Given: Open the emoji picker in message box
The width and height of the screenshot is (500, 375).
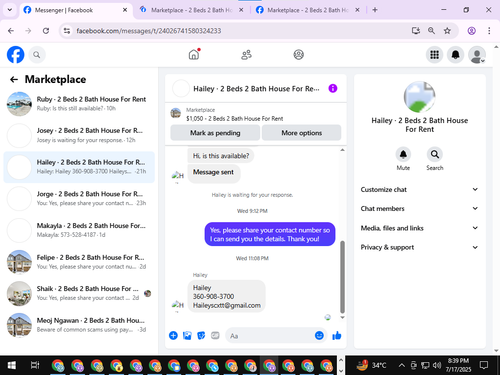Looking at the screenshot, I should tap(319, 335).
